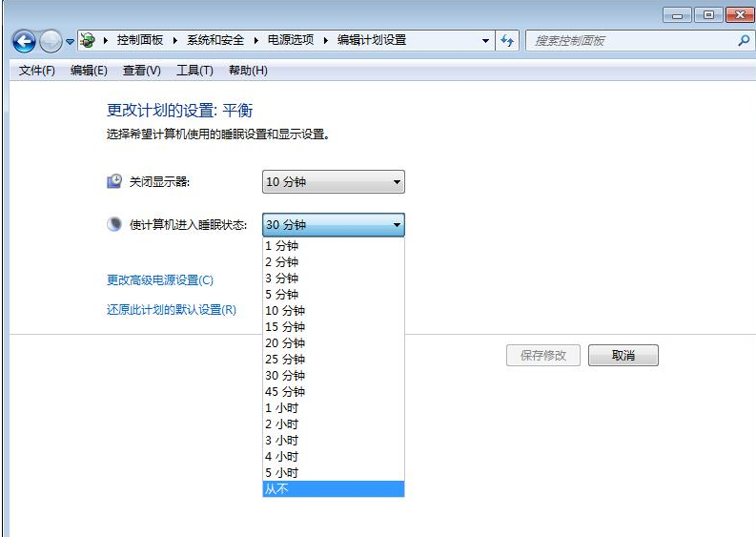Choose 从不 to never sleep
756x537 pixels.
point(333,488)
